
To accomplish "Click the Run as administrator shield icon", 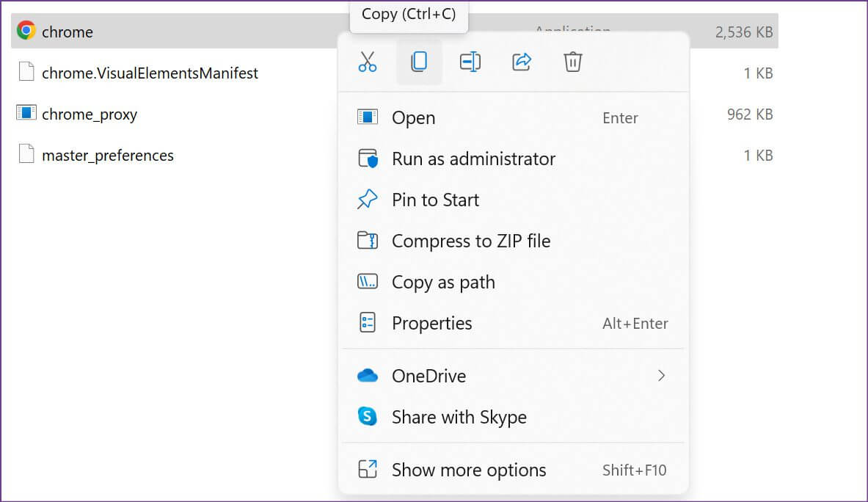I will (368, 159).
